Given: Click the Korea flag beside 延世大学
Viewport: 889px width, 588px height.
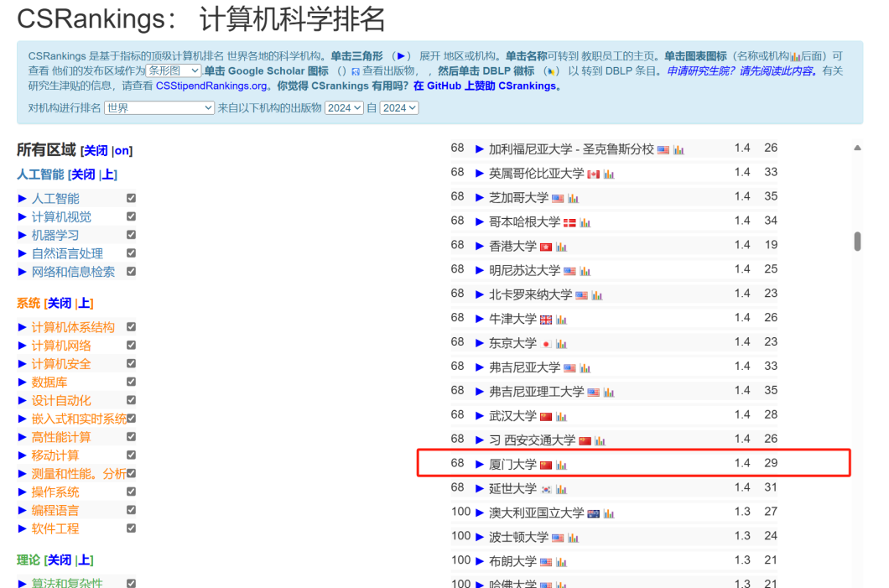Looking at the screenshot, I should click(x=546, y=489).
